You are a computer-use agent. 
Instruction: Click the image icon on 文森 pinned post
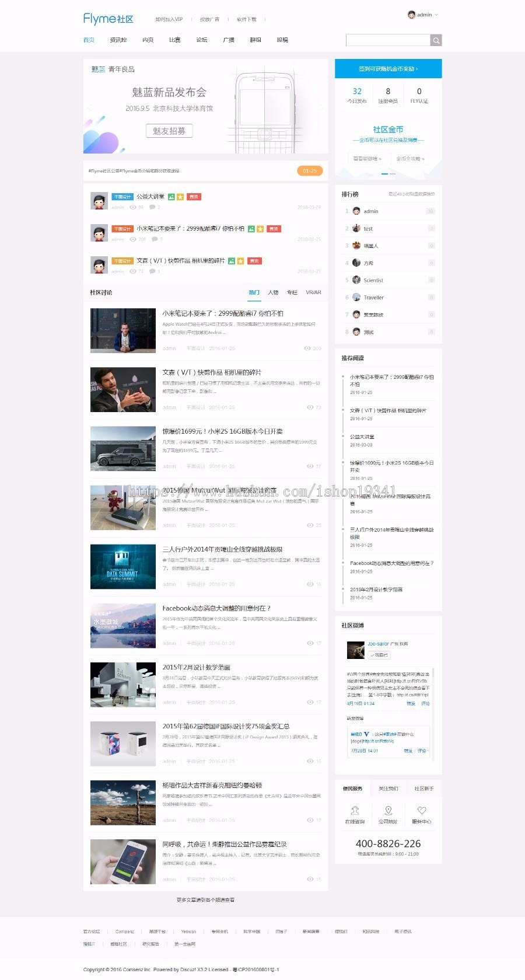pos(232,261)
